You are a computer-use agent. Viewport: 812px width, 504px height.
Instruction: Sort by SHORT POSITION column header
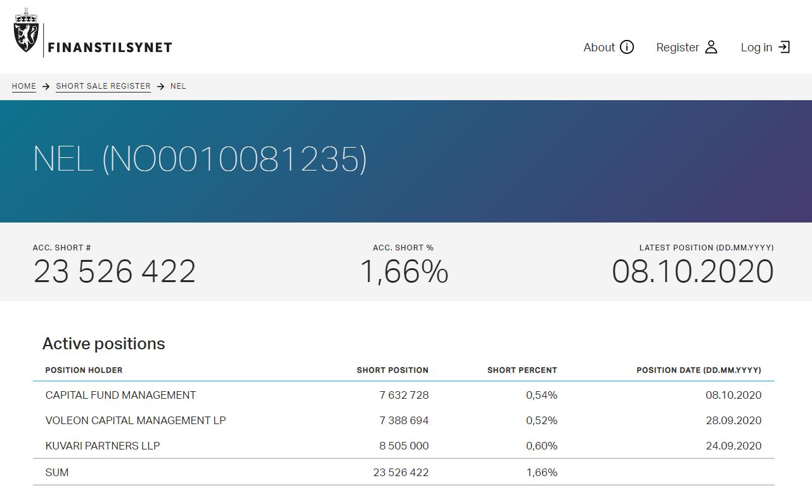click(x=392, y=370)
